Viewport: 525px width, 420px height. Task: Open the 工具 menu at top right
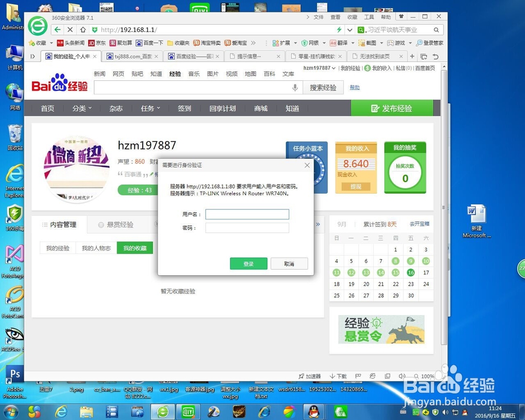point(369,16)
